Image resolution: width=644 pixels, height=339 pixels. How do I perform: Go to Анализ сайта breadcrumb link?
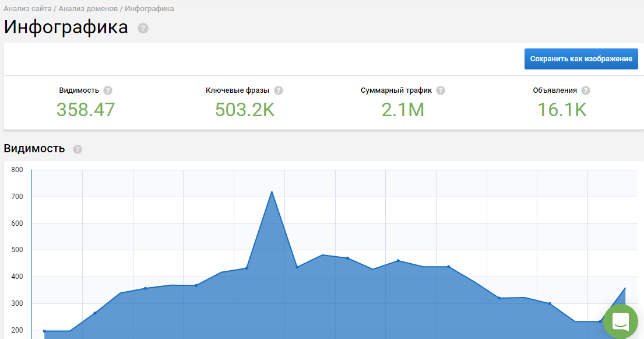click(x=27, y=9)
